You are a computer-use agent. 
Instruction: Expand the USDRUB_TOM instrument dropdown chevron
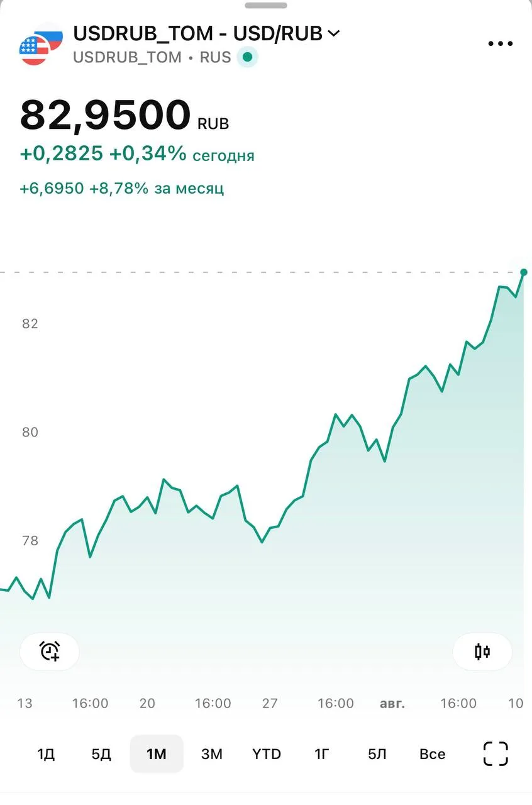point(333,33)
